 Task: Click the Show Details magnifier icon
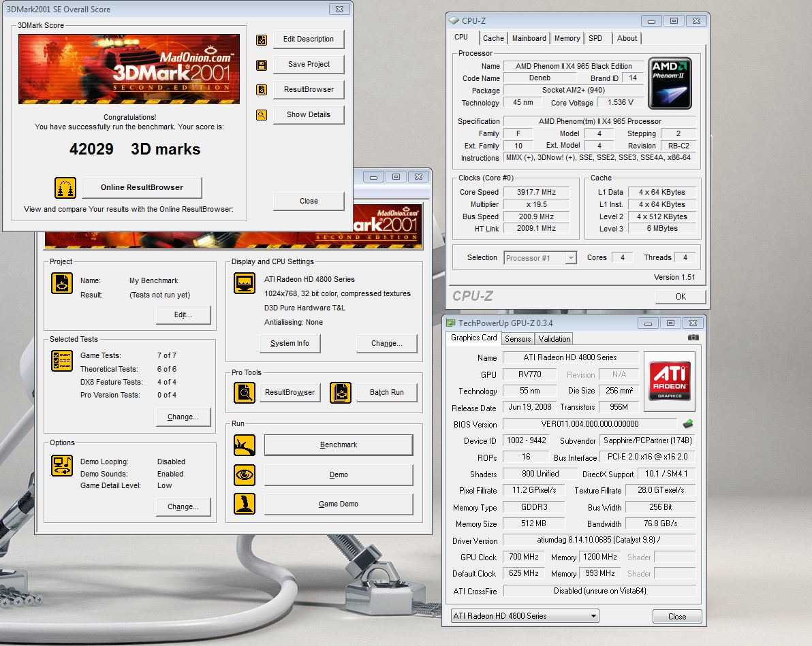[x=262, y=115]
